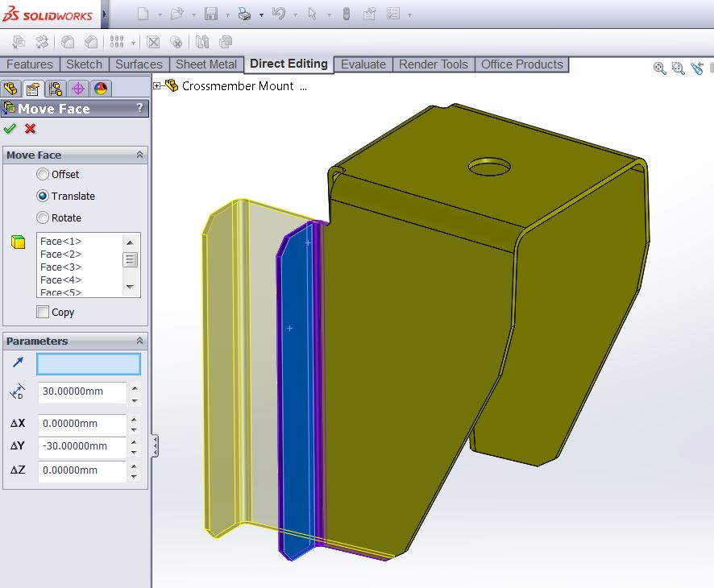Image resolution: width=714 pixels, height=588 pixels.
Task: Open the Evaluate tab
Action: 363,64
